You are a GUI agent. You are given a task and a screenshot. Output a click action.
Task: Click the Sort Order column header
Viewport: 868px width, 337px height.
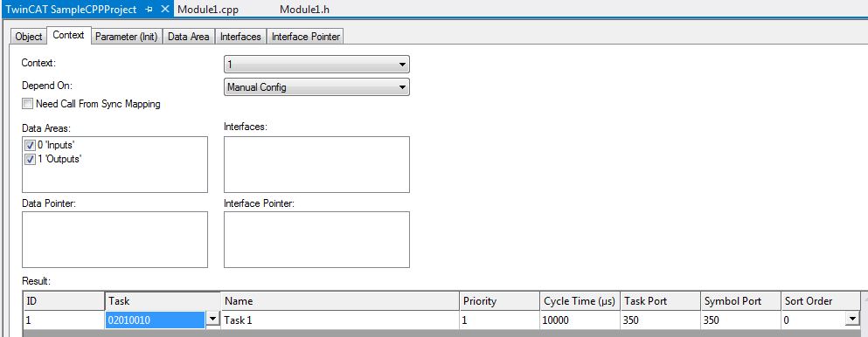point(821,301)
